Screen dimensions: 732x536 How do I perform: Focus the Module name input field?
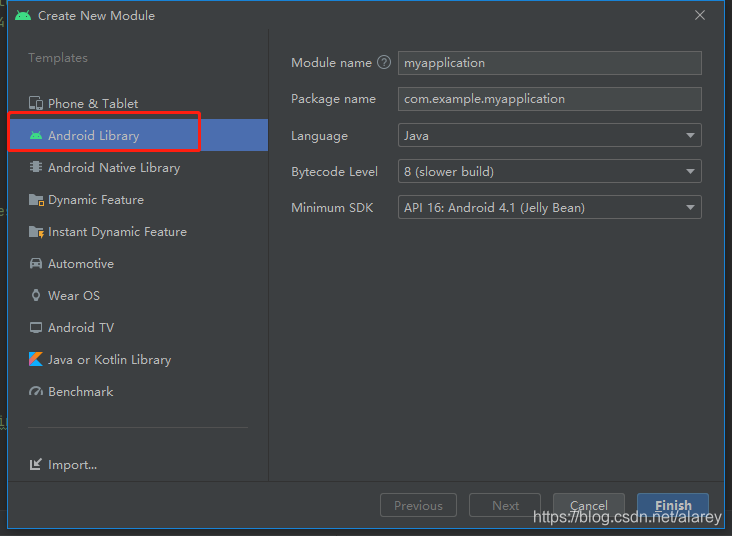(549, 63)
